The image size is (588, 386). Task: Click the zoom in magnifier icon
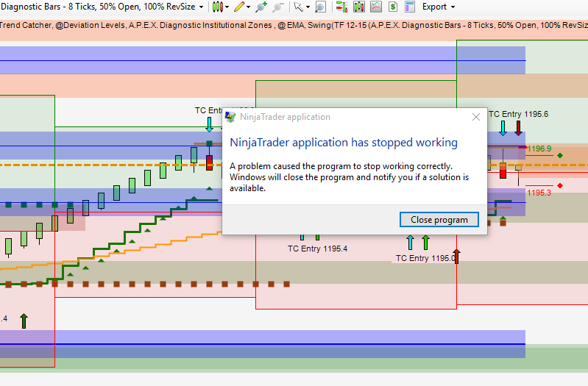click(261, 7)
